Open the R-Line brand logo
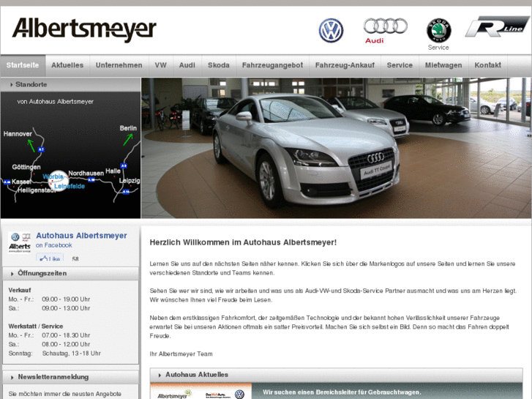The image size is (532, 399). (497, 26)
